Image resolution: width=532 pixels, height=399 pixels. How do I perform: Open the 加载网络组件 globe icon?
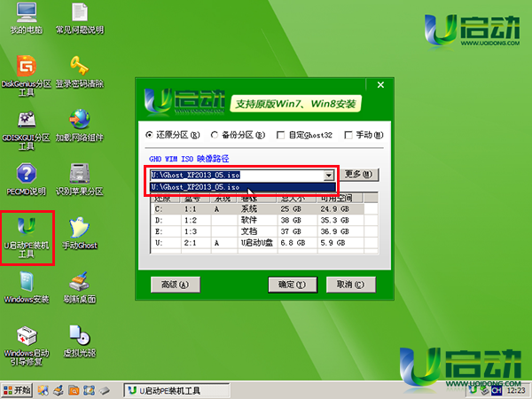coord(80,126)
